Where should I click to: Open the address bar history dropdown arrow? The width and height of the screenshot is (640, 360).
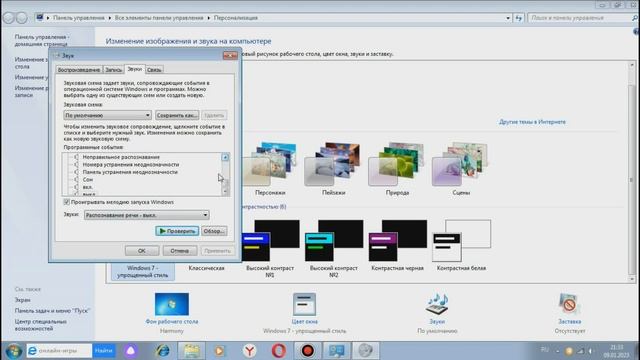tap(508, 18)
